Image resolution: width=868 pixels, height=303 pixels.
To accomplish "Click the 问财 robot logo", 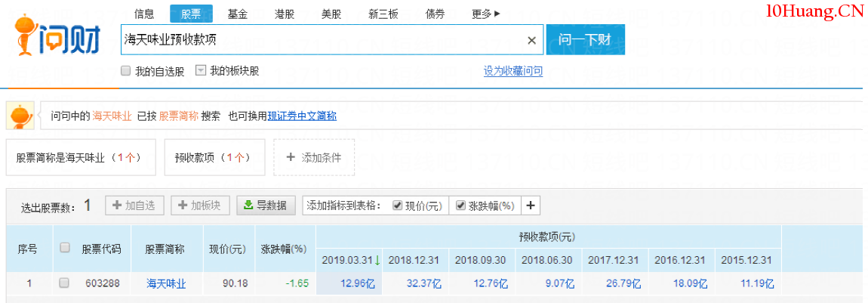I will [58, 35].
